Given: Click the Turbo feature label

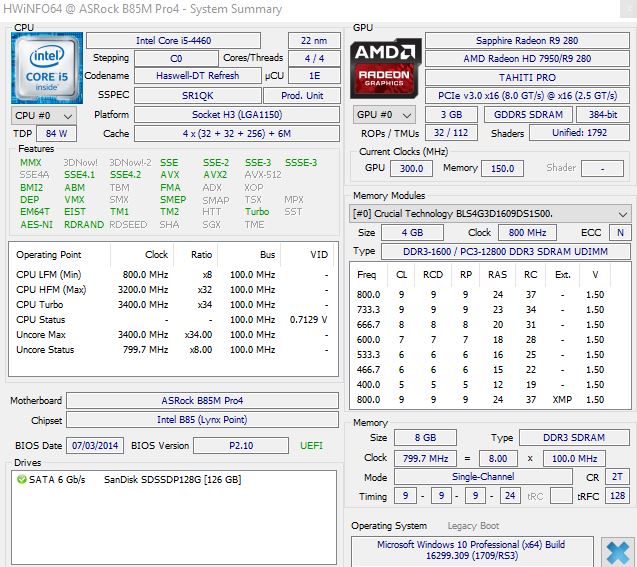Looking at the screenshot, I should coord(257,212).
